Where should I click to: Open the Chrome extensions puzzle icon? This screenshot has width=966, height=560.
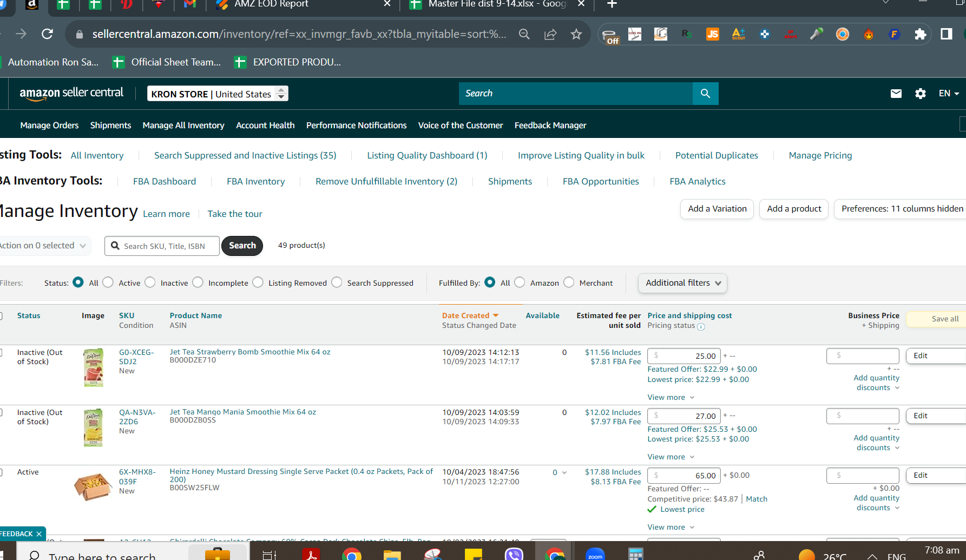tap(920, 34)
